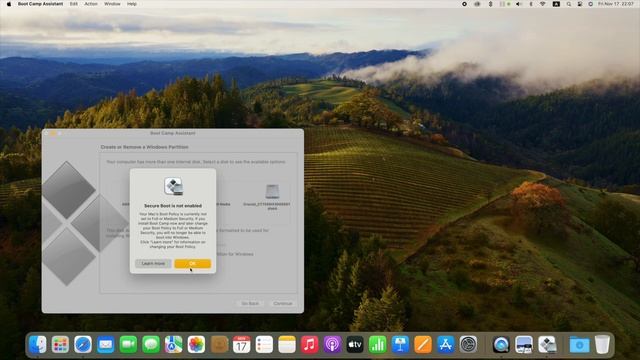Click the Boot Camp Assistant window title
This screenshot has height=360, width=640.
coord(173,133)
